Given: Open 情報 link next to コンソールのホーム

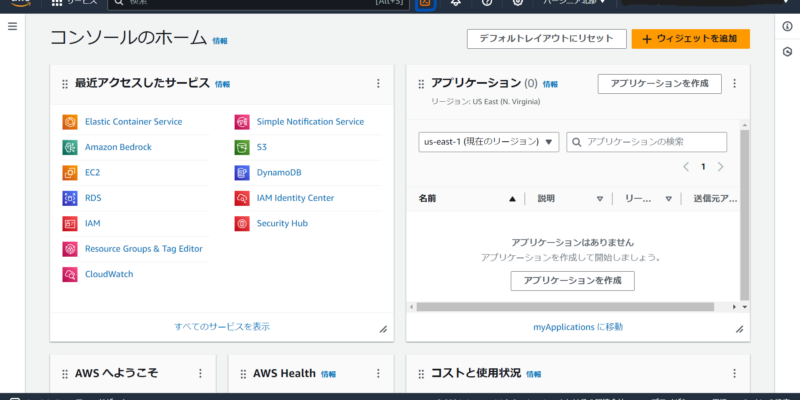Looking at the screenshot, I should [220, 41].
